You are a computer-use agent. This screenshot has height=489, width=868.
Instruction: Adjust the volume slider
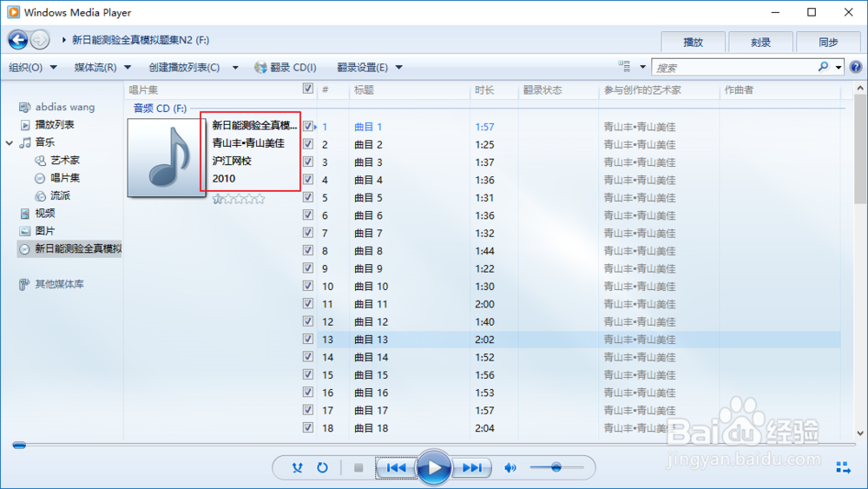[x=556, y=467]
